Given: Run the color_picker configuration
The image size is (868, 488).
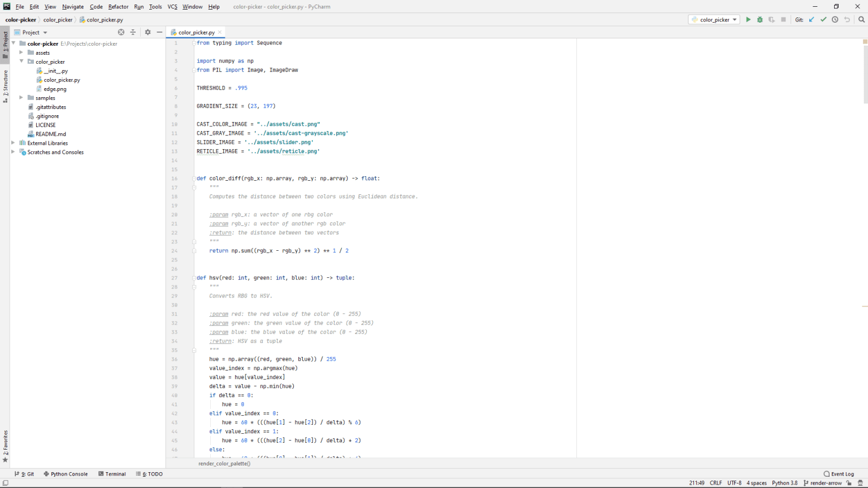Looking at the screenshot, I should [748, 20].
